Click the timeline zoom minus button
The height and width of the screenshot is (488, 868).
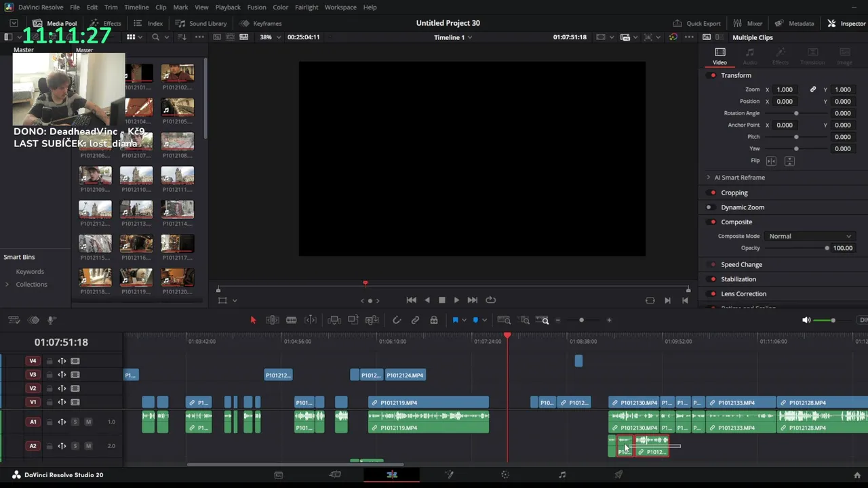(x=558, y=320)
